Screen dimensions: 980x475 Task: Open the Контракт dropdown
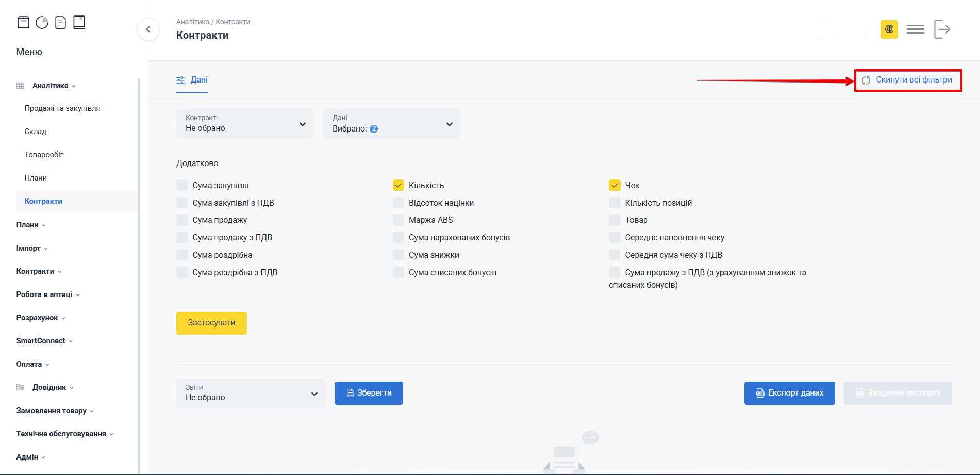pyautogui.click(x=245, y=124)
